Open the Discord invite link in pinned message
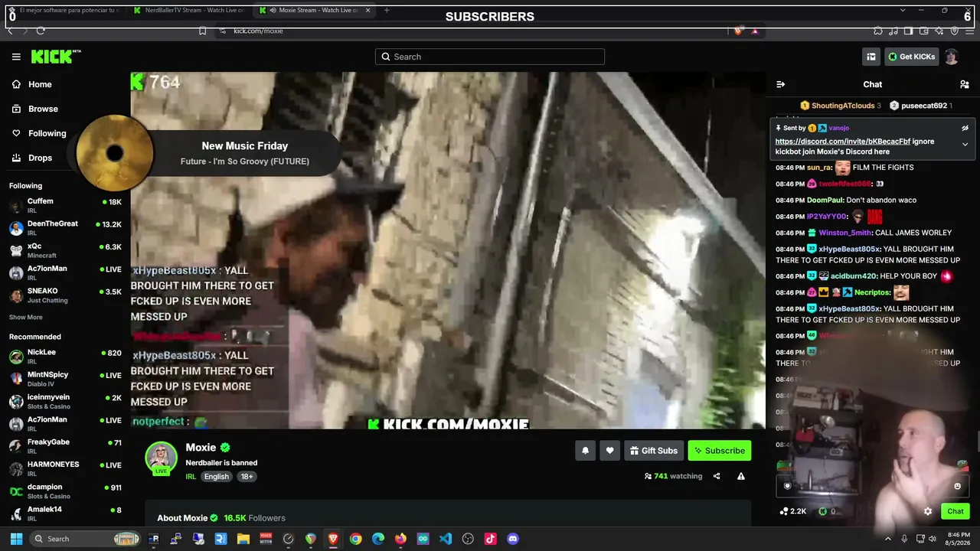This screenshot has height=551, width=980. coord(843,142)
